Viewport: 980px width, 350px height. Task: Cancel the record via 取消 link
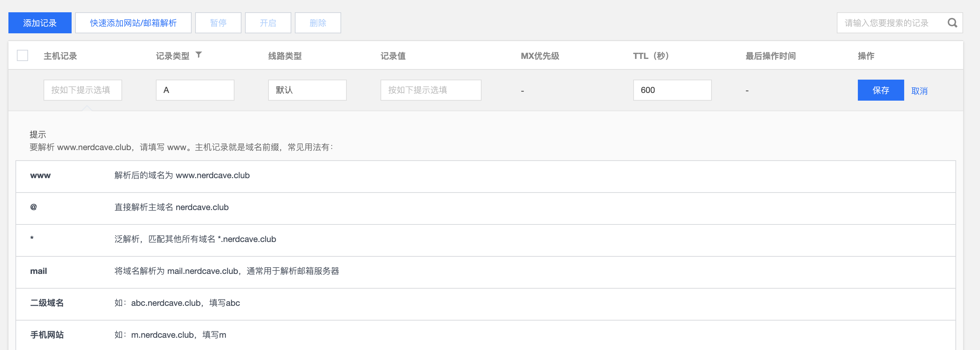pyautogui.click(x=920, y=91)
